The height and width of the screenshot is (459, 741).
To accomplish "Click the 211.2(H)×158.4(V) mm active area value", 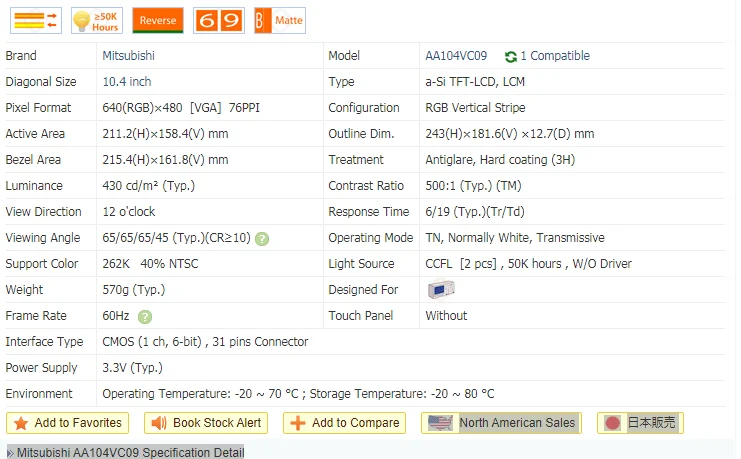I will [x=165, y=134].
